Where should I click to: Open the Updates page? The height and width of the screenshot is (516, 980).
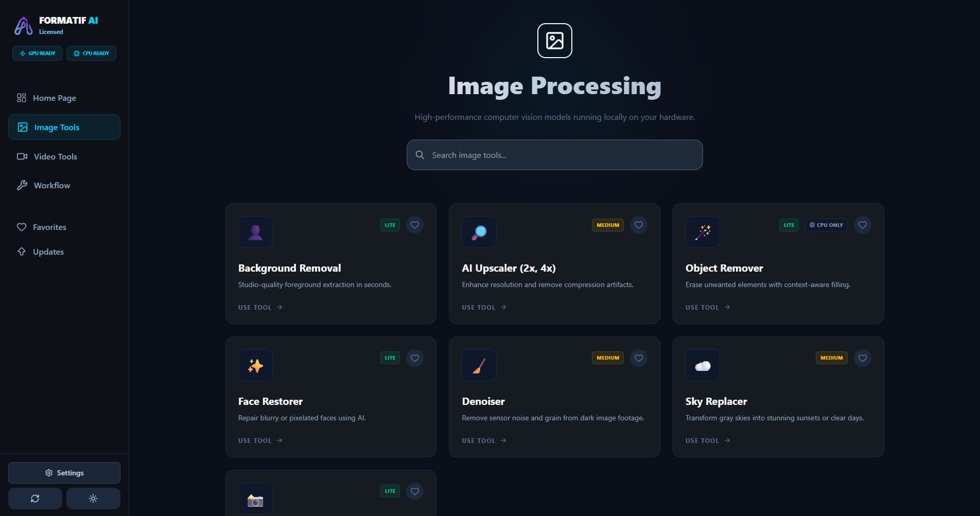click(64, 252)
